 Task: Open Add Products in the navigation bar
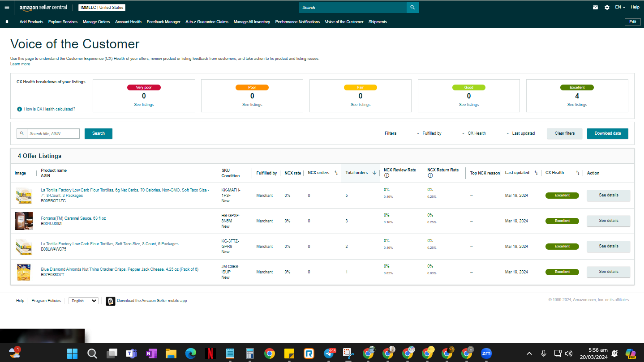tap(31, 22)
